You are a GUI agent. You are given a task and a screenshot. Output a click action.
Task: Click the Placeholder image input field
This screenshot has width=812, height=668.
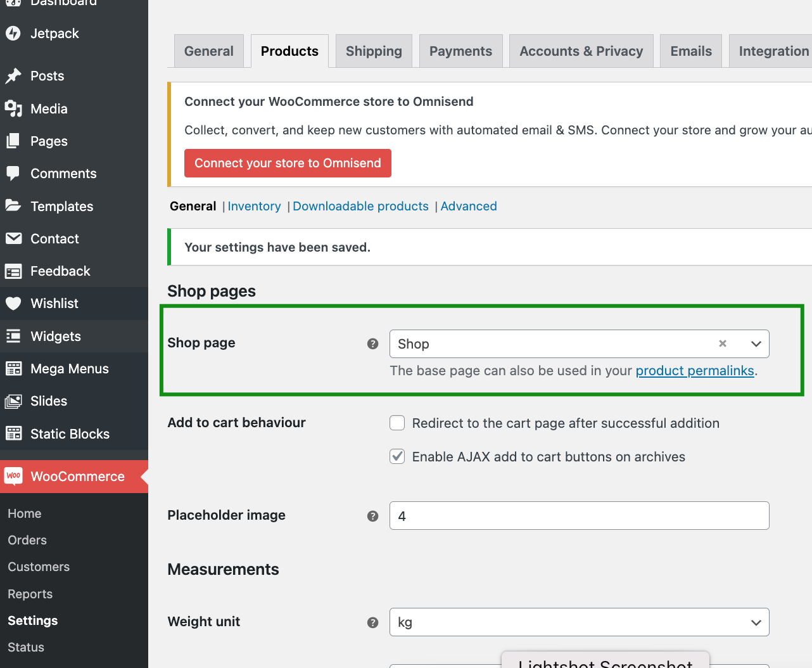pos(580,516)
